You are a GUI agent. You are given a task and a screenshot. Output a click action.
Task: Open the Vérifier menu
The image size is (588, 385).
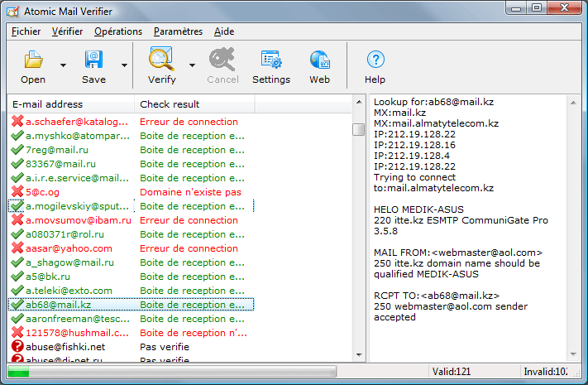[67, 31]
